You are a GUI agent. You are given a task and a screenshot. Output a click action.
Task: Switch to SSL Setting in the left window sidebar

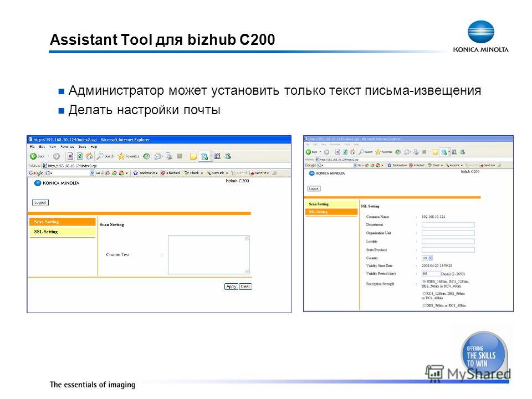63,232
